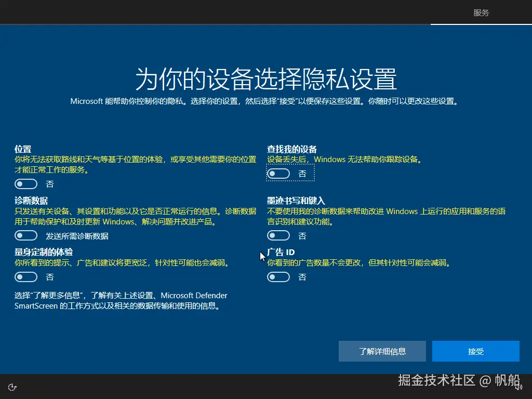
Task: Toggle the 诊断数据 switch
Action: 26,235
